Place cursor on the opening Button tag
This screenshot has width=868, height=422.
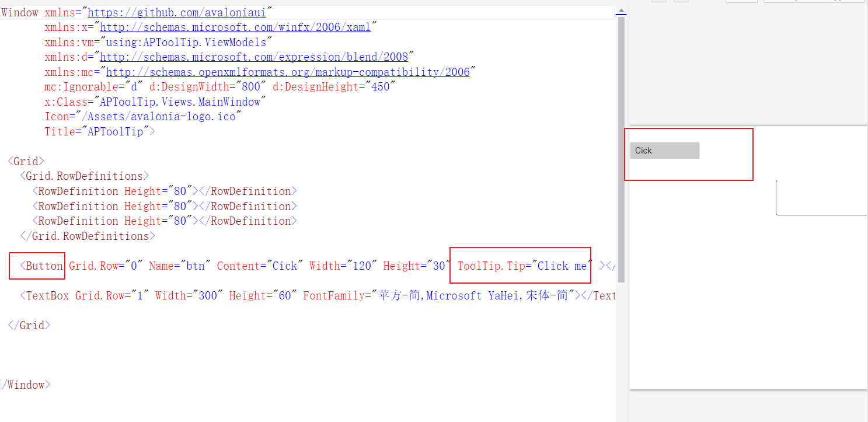point(41,266)
